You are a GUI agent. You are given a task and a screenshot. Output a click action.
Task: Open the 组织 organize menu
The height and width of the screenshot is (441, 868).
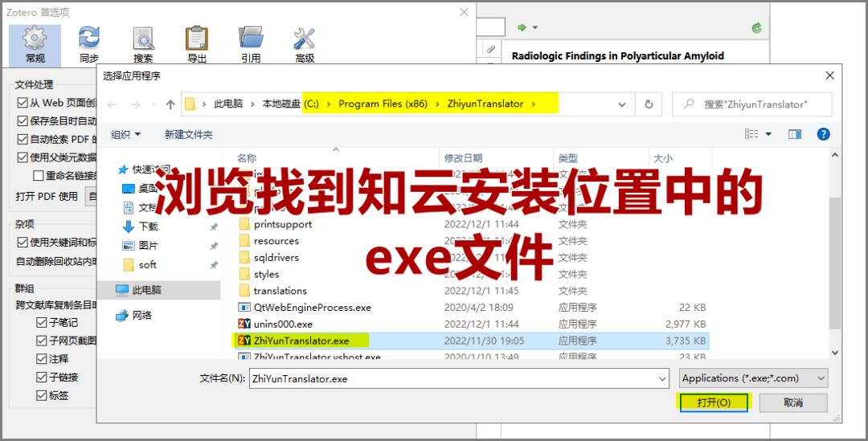click(125, 134)
